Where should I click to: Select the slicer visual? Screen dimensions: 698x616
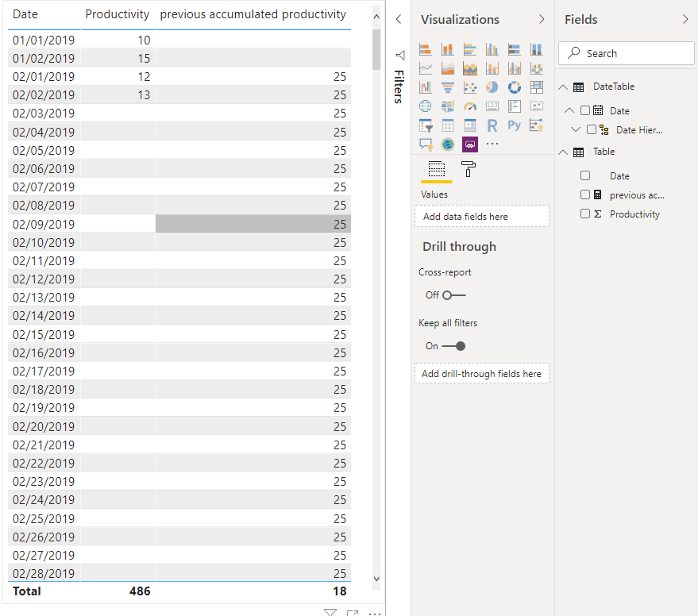pyautogui.click(x=426, y=126)
